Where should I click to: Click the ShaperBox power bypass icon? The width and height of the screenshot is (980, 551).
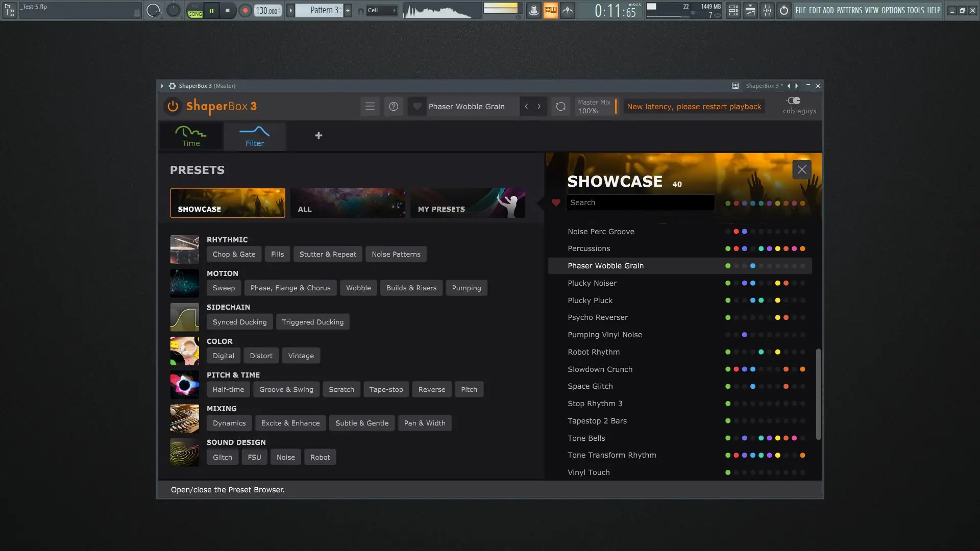click(173, 106)
